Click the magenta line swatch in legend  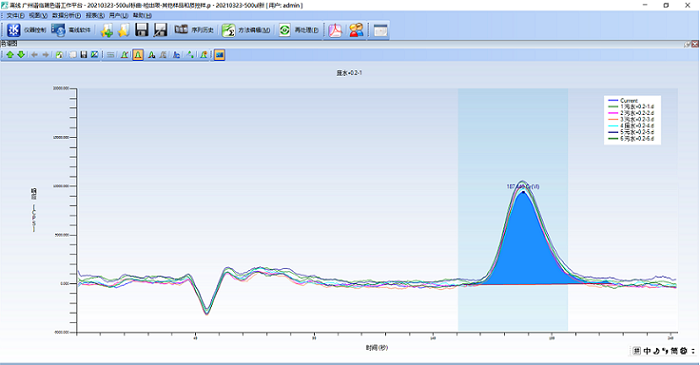613,113
